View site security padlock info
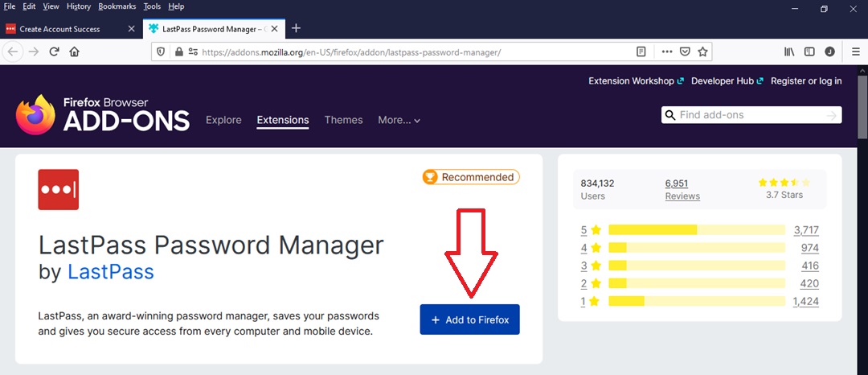The image size is (868, 375). (178, 52)
